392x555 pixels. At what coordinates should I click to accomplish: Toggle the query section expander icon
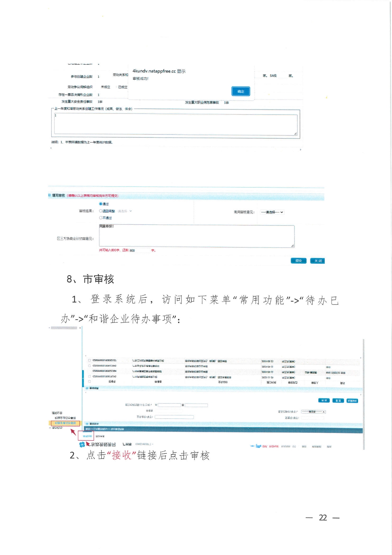click(87, 424)
